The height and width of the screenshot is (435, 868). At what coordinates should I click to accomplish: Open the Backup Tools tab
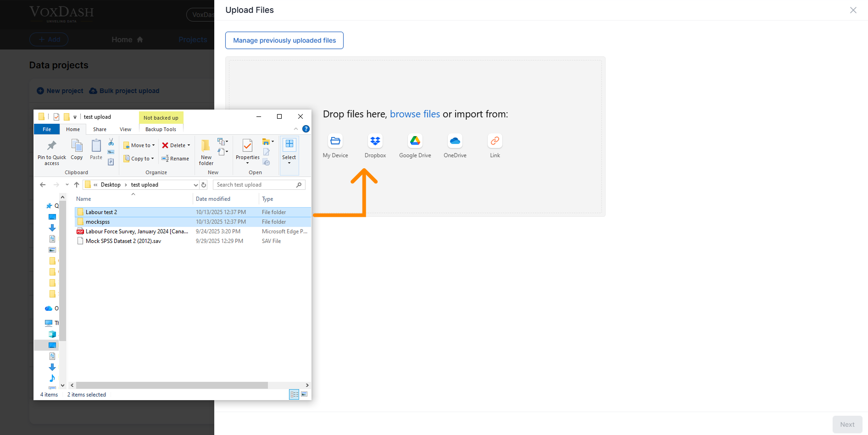161,129
